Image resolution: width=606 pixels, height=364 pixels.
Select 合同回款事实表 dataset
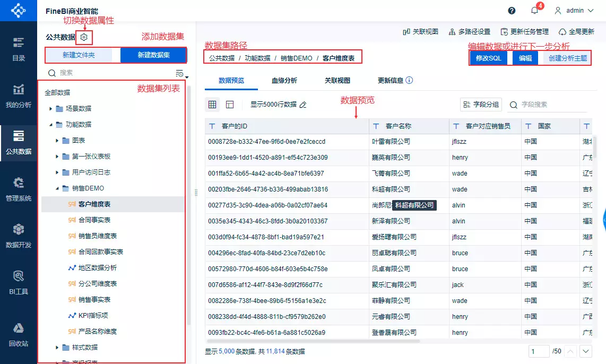point(113,252)
